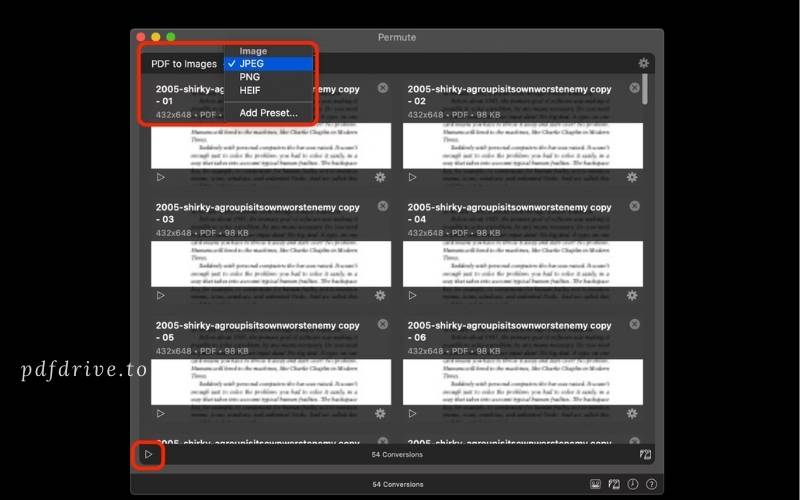Open settings gear on copy - 04 card

click(x=632, y=295)
